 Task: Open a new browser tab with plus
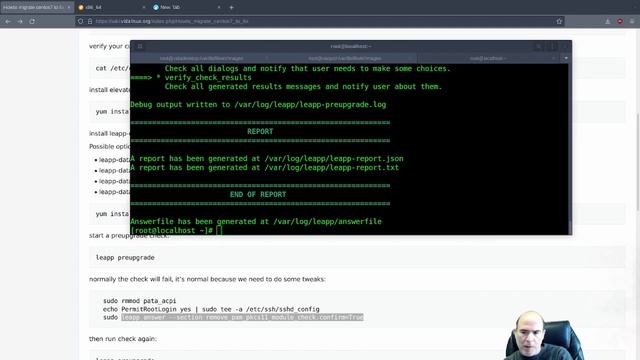click(x=231, y=7)
